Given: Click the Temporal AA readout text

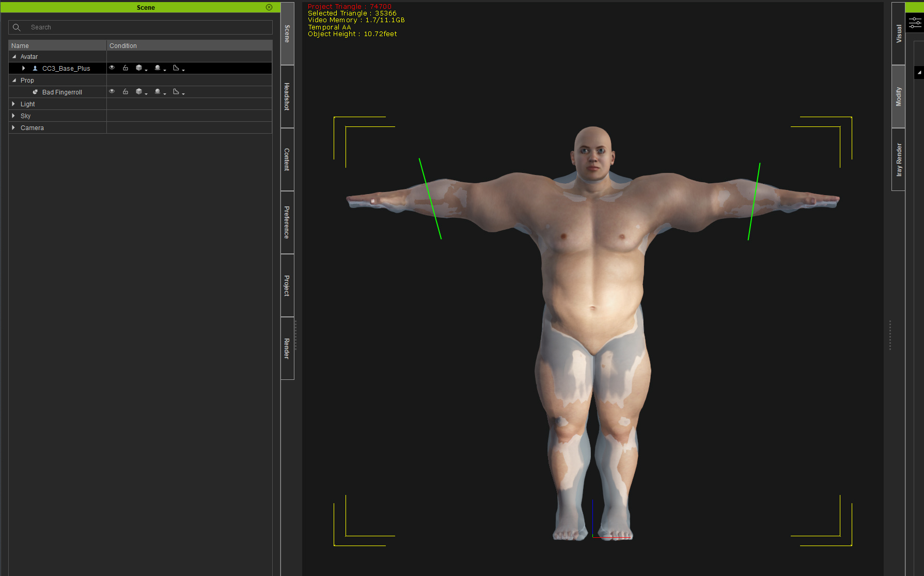Looking at the screenshot, I should pyautogui.click(x=330, y=27).
